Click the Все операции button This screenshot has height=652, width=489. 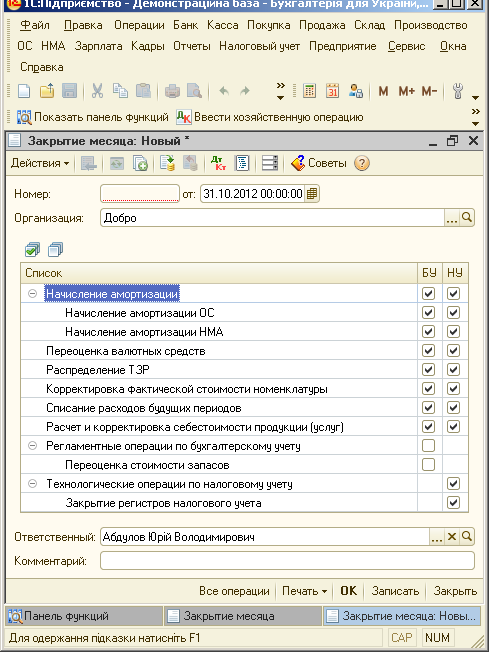[234, 591]
